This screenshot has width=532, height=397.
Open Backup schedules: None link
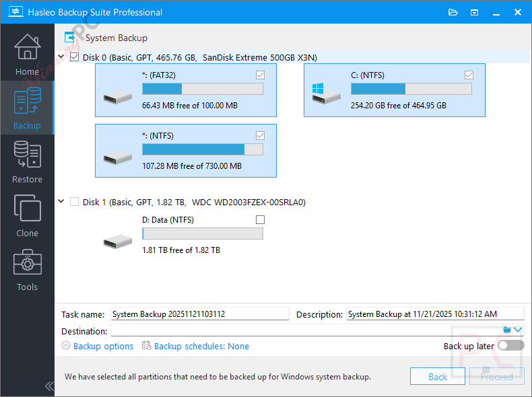tap(201, 346)
